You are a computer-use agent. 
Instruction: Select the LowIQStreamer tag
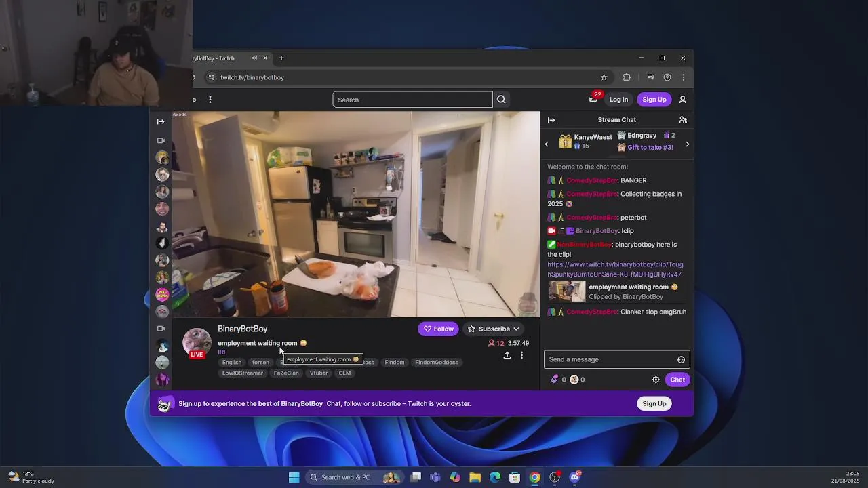click(x=243, y=373)
